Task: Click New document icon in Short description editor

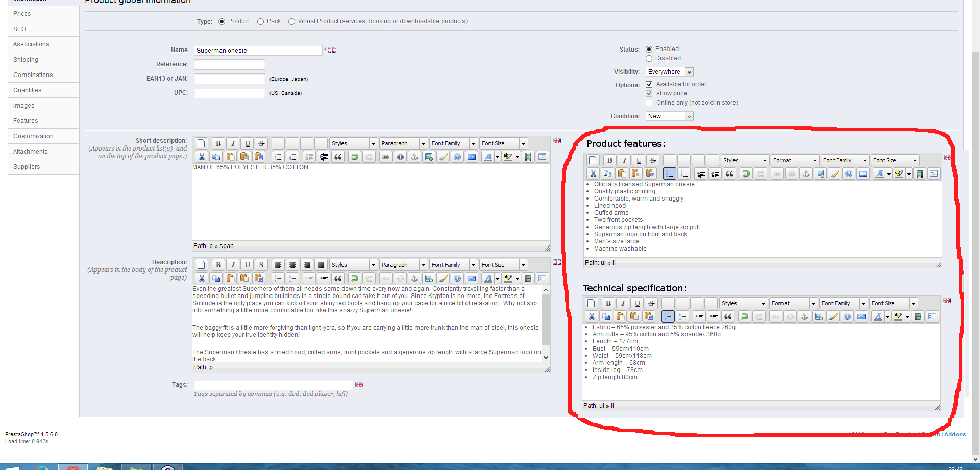Action: click(201, 143)
